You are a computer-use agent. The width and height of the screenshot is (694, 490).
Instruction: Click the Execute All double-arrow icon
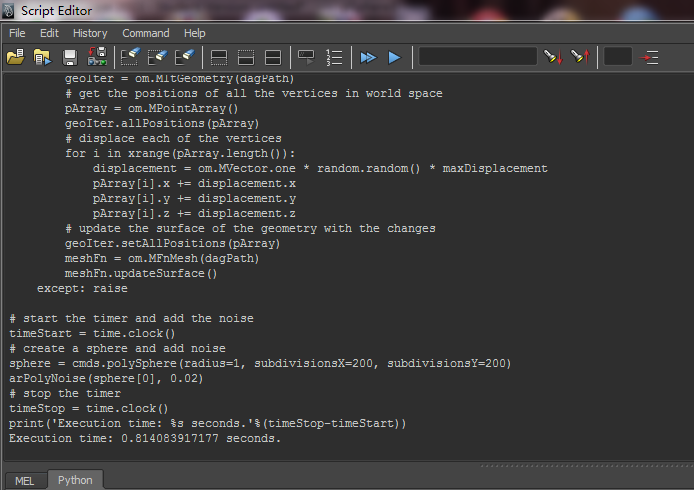368,58
